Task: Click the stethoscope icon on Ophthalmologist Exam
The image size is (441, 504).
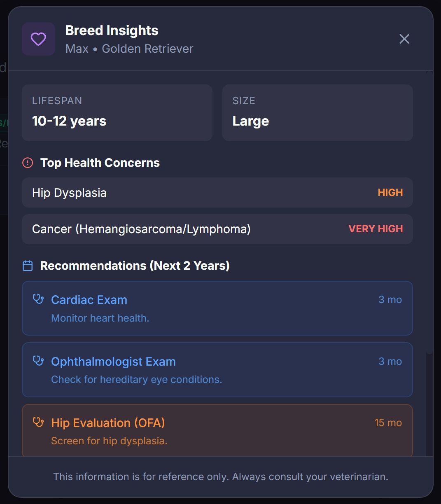Action: (x=38, y=361)
